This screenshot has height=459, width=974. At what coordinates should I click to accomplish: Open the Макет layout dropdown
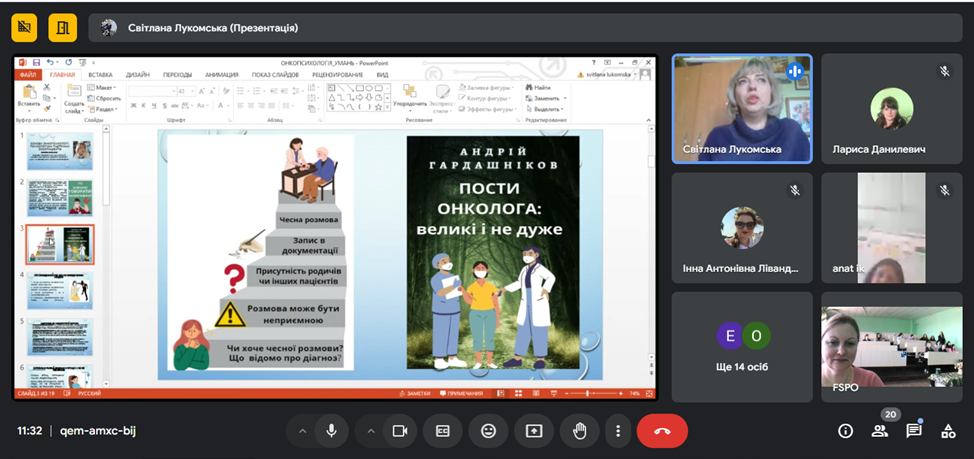click(x=102, y=88)
